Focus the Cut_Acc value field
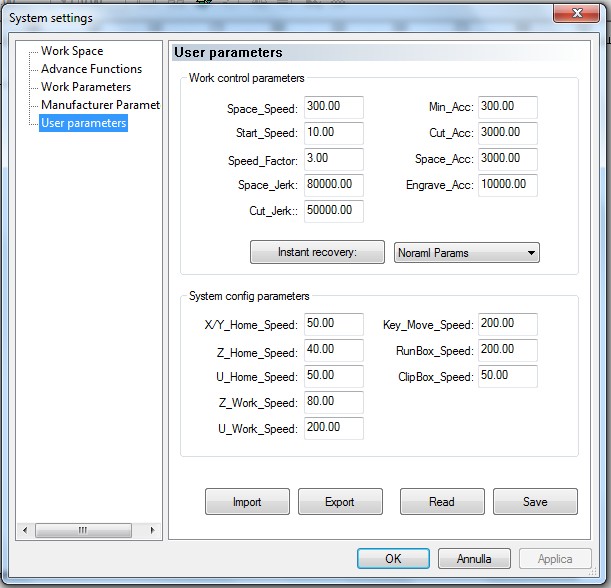The height and width of the screenshot is (588, 611). coord(508,133)
